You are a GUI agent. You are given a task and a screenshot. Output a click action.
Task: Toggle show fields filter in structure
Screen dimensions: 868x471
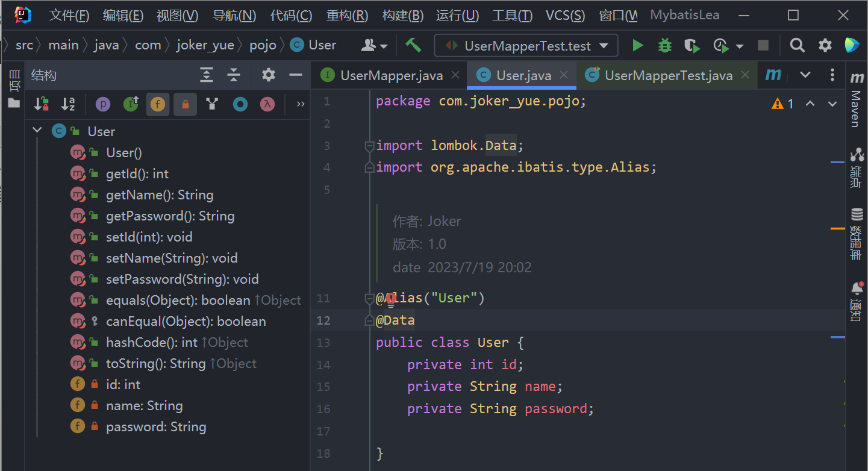[x=157, y=104]
